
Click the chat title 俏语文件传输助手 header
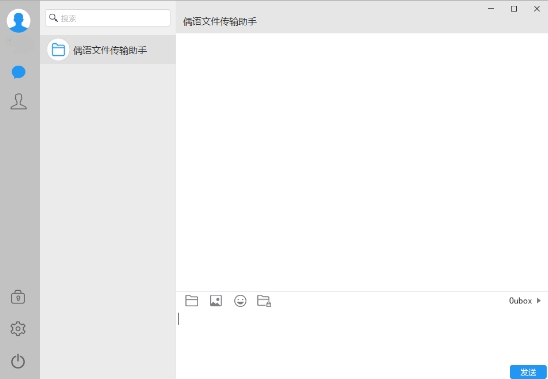point(220,22)
